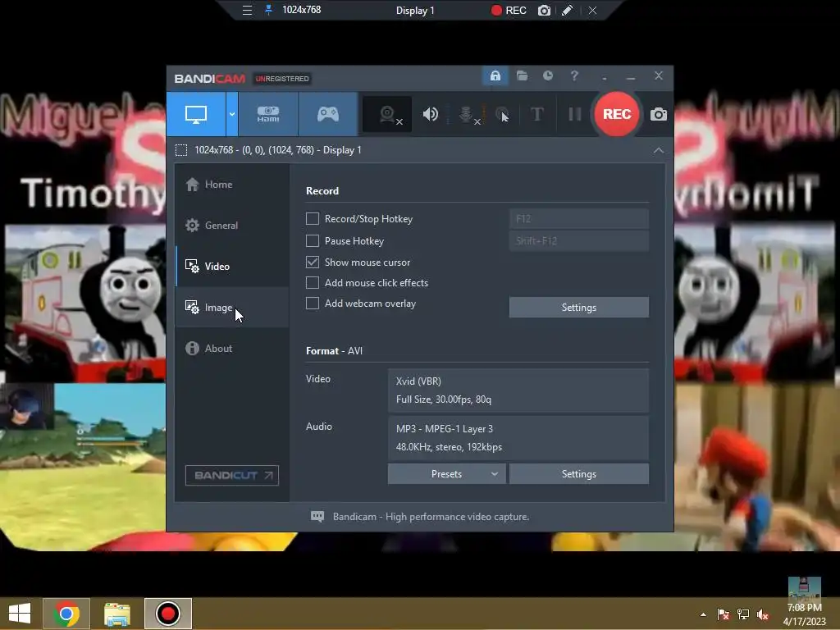Click the lock icon in title bar
This screenshot has width=840, height=630.
pos(495,76)
